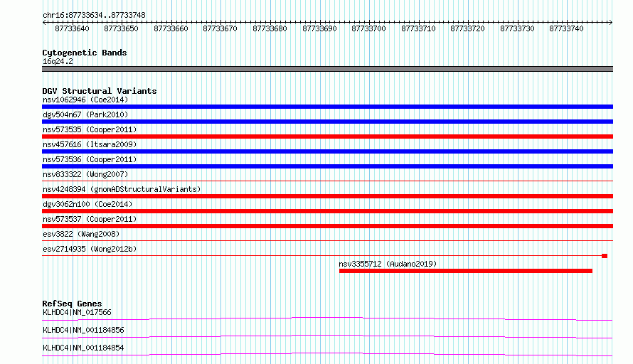Image resolution: width=633 pixels, height=364 pixels.
Task: Open variant nsv833322 (Wong2007) label
Action: click(85, 174)
